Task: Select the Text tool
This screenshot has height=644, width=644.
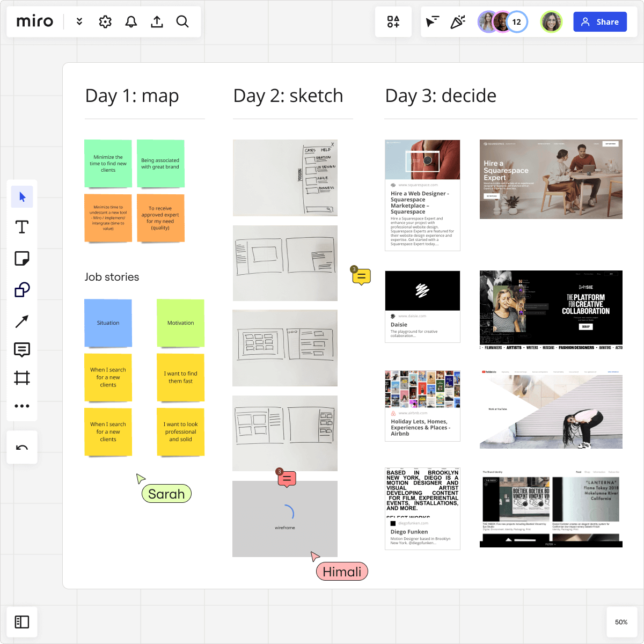Action: click(22, 227)
